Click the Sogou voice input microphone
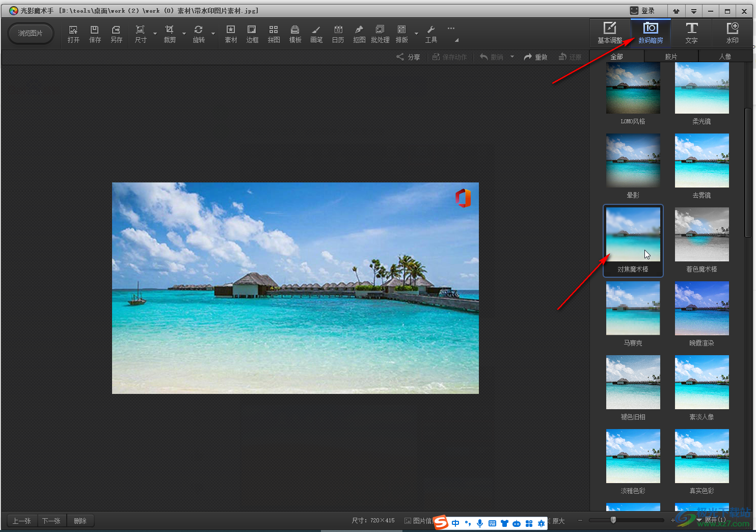Screen dimensions: 756x532 [x=480, y=523]
